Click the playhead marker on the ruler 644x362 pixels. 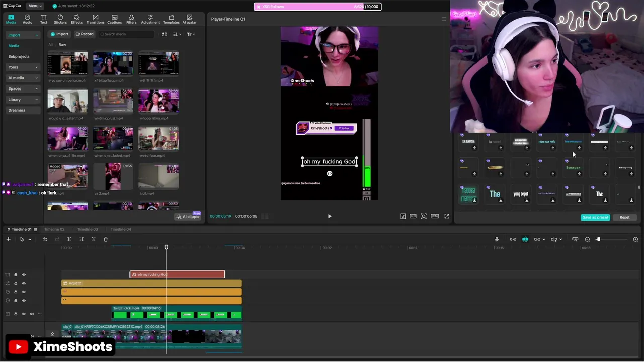point(166,247)
